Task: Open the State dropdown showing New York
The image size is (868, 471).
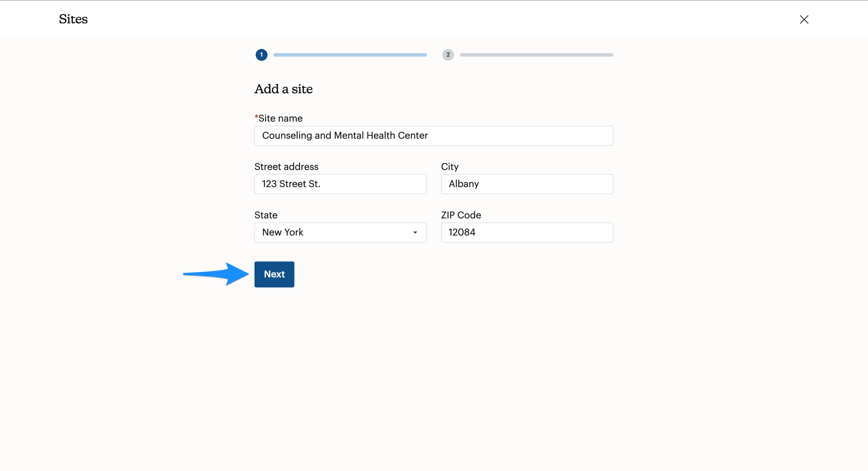Action: click(340, 233)
